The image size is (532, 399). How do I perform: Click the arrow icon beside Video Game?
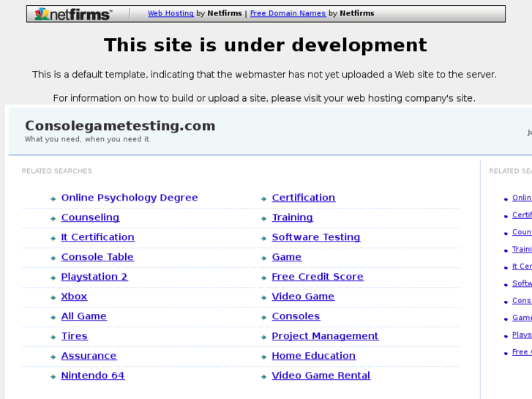coord(263,298)
